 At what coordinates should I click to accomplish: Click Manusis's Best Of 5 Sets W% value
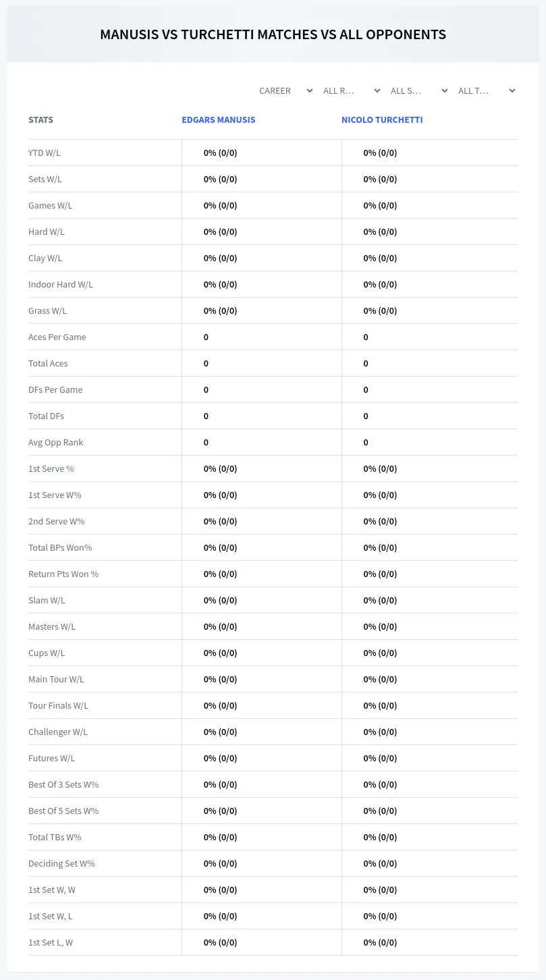pos(220,811)
